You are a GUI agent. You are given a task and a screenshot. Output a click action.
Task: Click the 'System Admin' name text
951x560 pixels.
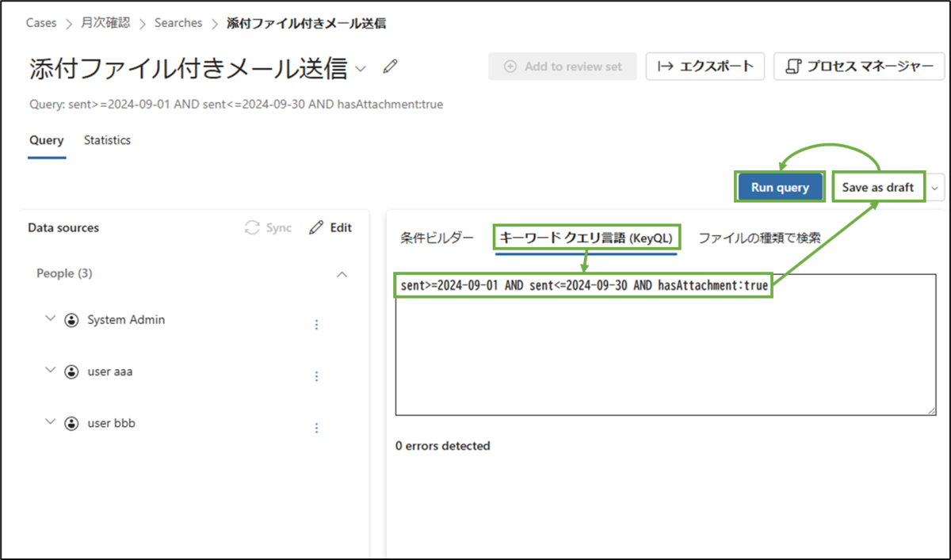126,320
